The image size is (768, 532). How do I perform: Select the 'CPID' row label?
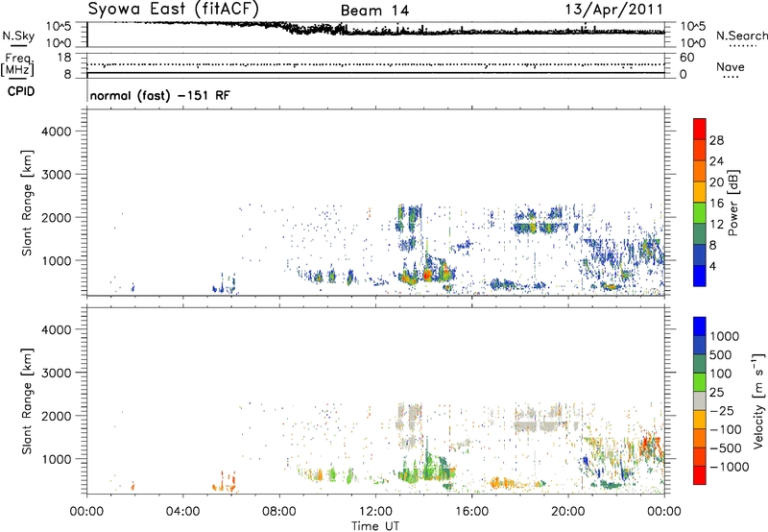coord(21,91)
